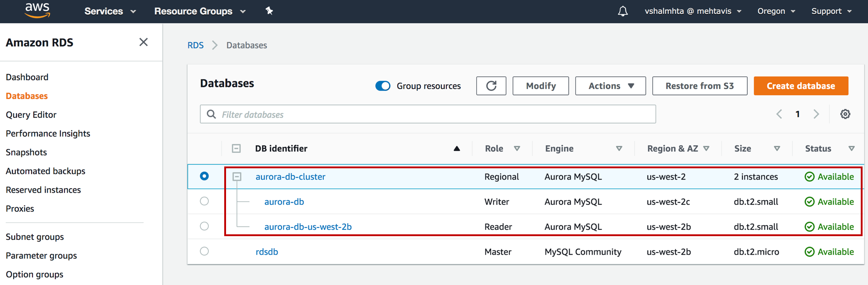Refresh the databases list

point(491,86)
